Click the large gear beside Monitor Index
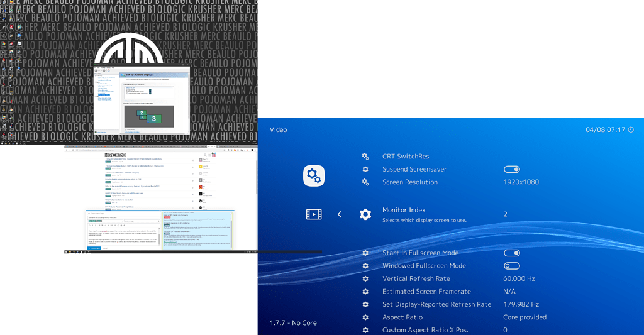Image resolution: width=644 pixels, height=335 pixels. click(365, 214)
